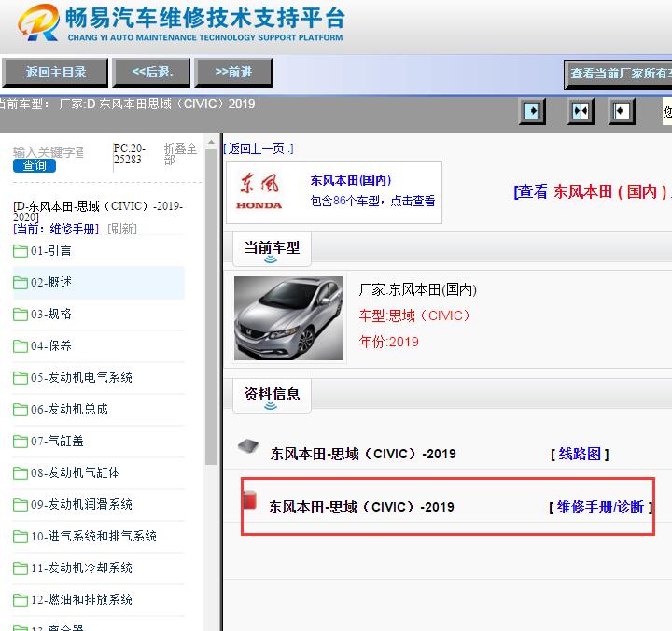The height and width of the screenshot is (631, 672).
Task: Open the 维修手册/诊断 link
Action: pos(600,507)
